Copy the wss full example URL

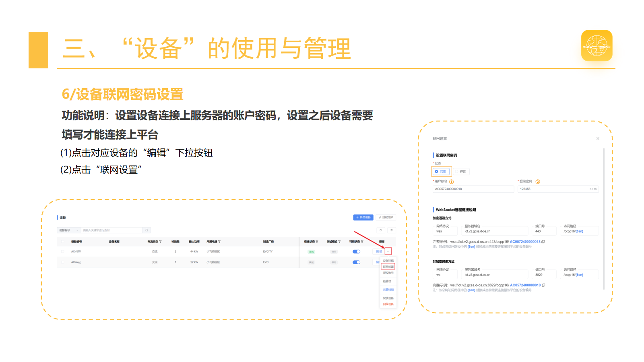tap(543, 242)
